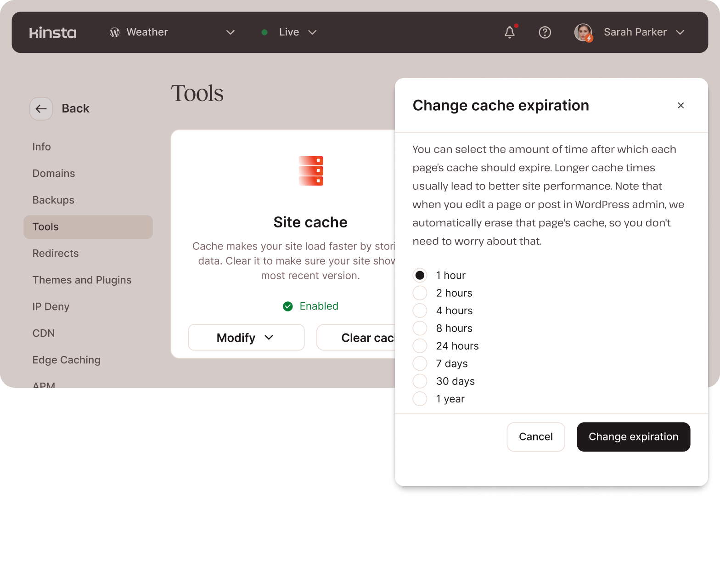This screenshot has width=720, height=588.
Task: Select the 2 hours radio option
Action: coord(420,293)
